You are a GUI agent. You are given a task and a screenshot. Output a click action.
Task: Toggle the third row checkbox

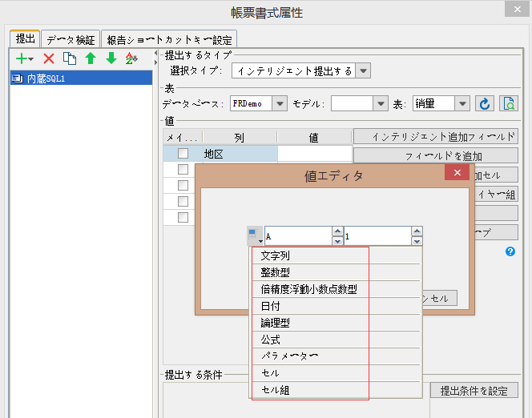[x=183, y=186]
